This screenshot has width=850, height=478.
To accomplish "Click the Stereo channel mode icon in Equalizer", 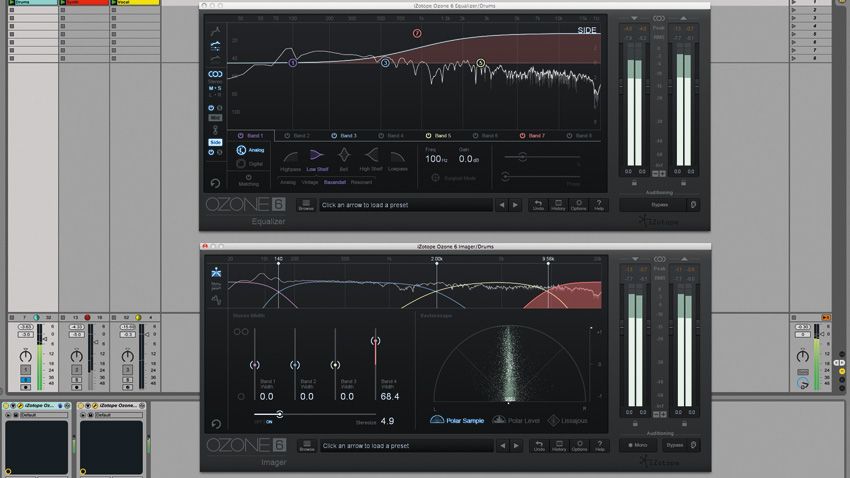I will 215,74.
